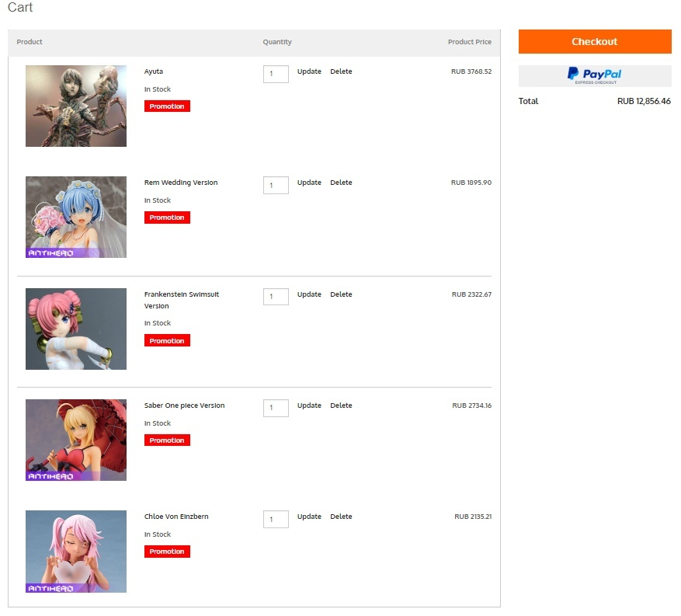Click the Promotion badge under Ayuta
Image resolution: width=681 pixels, height=616 pixels.
coord(167,106)
